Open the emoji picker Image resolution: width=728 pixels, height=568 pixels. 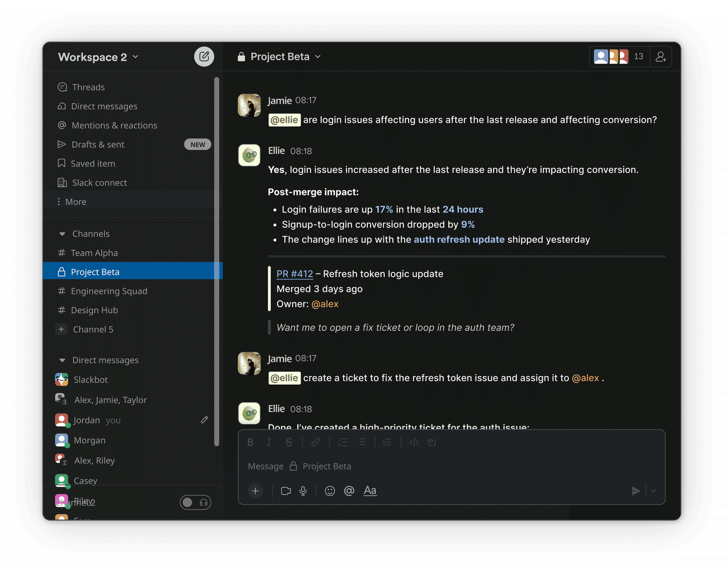click(x=330, y=491)
